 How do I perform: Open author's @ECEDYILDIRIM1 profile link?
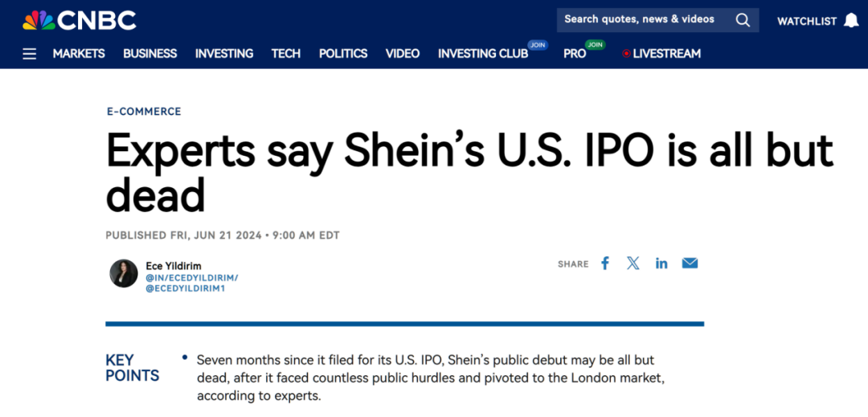(x=185, y=288)
